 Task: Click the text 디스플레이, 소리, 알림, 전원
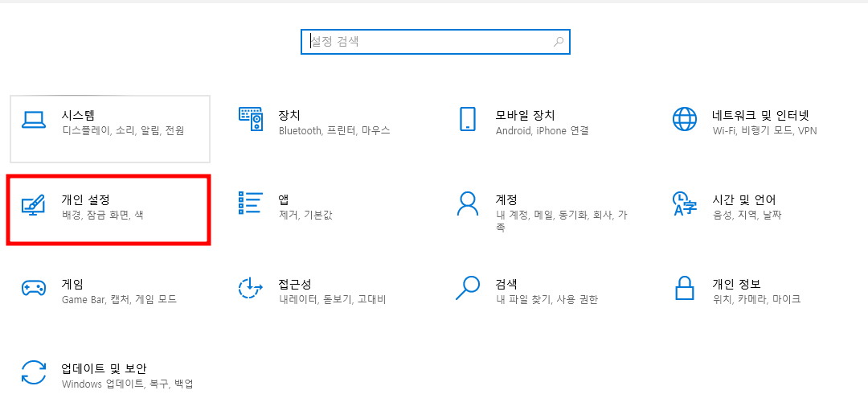(x=123, y=131)
